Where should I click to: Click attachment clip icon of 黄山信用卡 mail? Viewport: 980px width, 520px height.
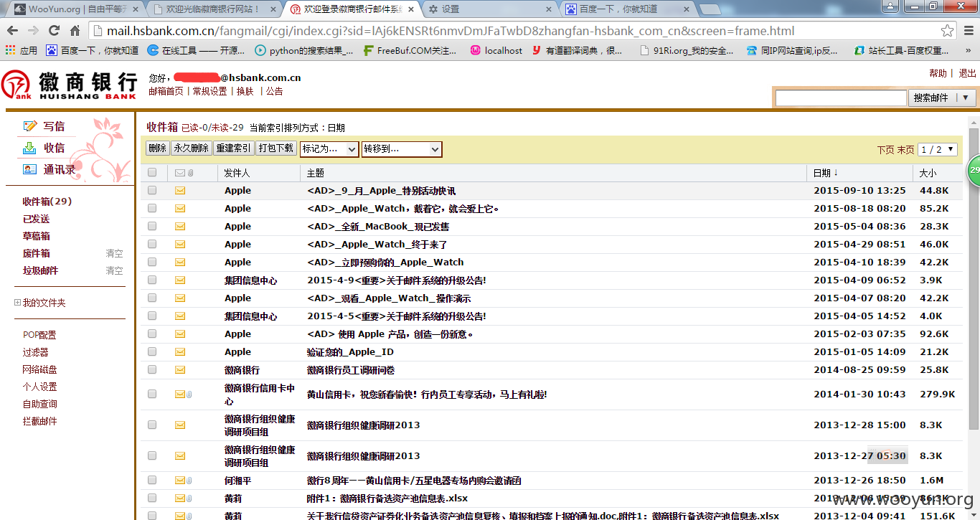click(x=189, y=394)
